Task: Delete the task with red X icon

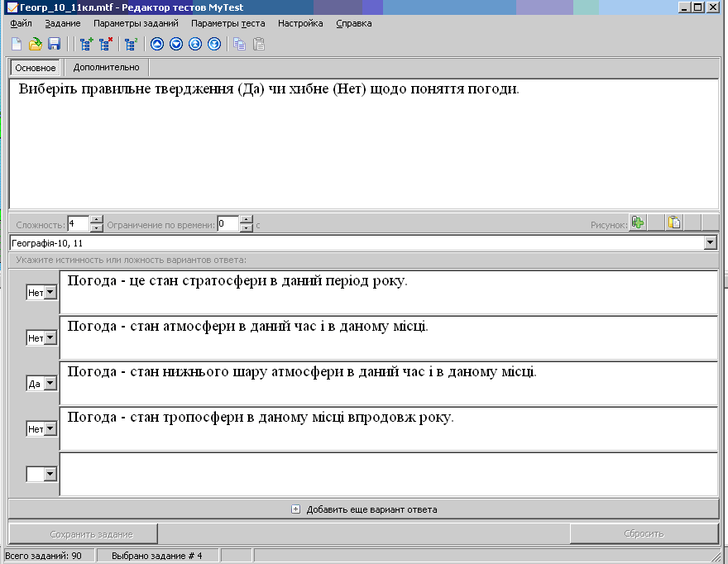Action: [x=105, y=44]
